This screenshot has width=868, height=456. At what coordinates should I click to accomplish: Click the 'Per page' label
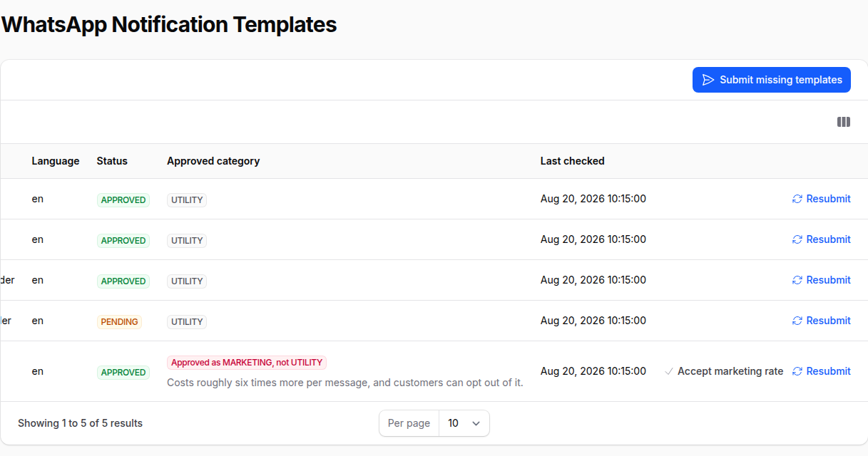[409, 423]
